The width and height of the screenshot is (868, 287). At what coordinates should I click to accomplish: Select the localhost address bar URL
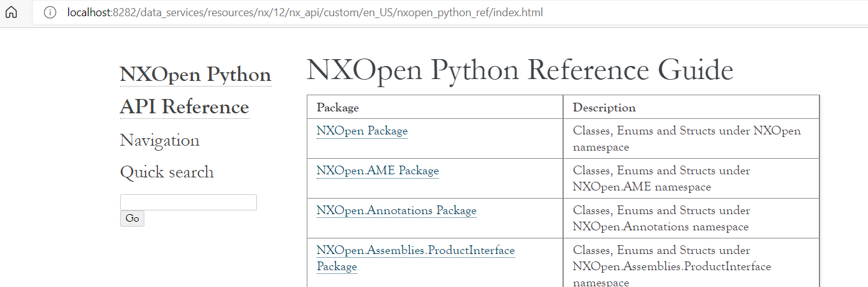point(305,12)
